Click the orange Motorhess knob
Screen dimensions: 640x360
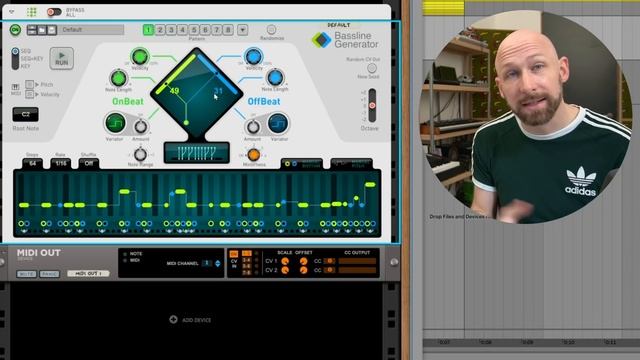coord(253,155)
